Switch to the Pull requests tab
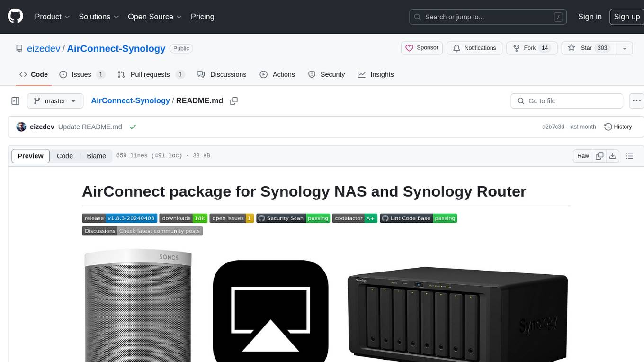The height and width of the screenshot is (362, 644). 151,74
